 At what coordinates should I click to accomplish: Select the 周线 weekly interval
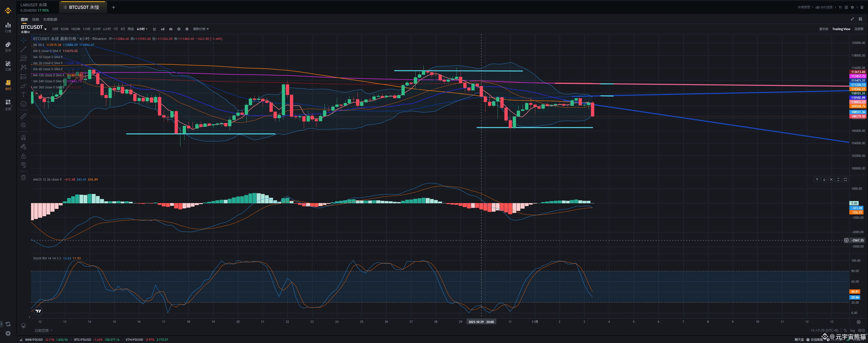coord(131,29)
